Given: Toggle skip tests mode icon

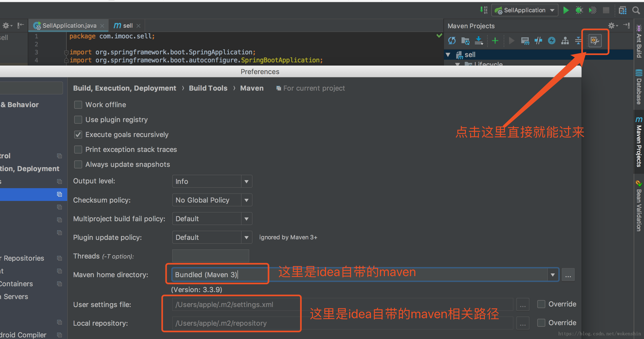Looking at the screenshot, I should 552,41.
